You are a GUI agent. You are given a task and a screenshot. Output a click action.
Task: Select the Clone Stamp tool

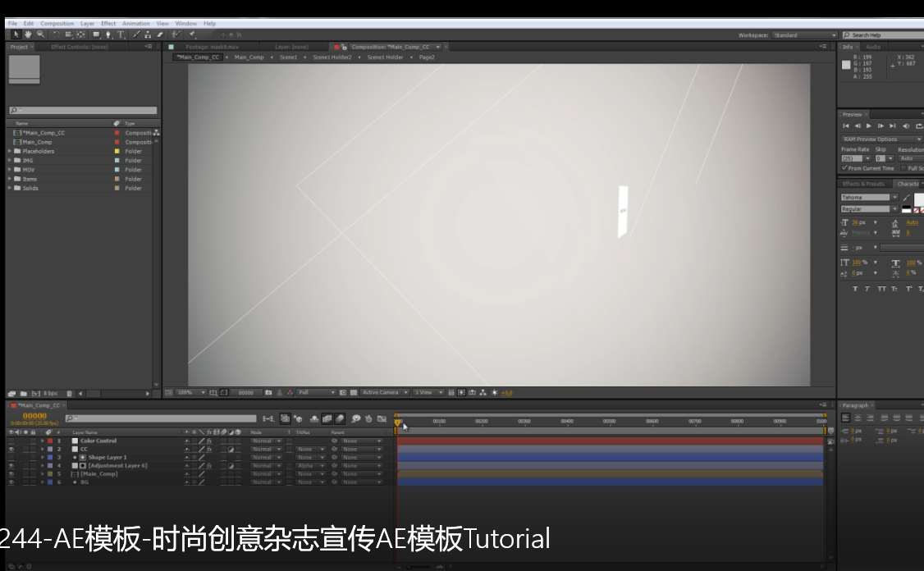tap(148, 34)
